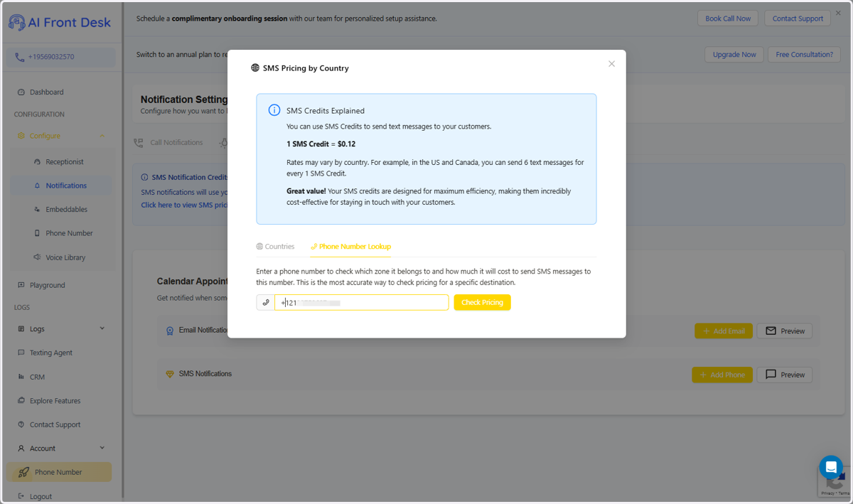This screenshot has width=853, height=504.
Task: Click the Call Notifications tab
Action: click(x=169, y=143)
